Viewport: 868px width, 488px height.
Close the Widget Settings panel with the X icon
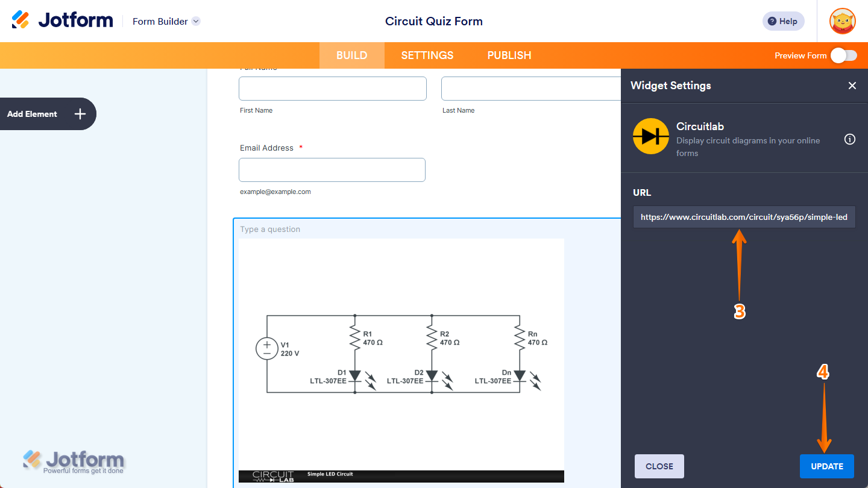click(x=852, y=86)
